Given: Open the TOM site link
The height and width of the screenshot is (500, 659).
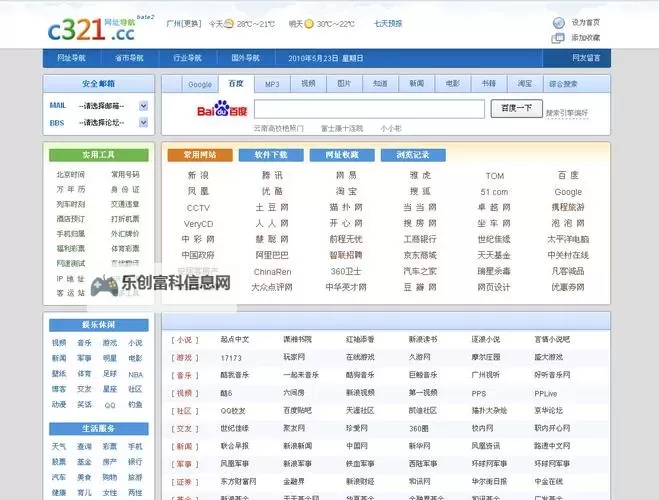Looking at the screenshot, I should [x=495, y=176].
